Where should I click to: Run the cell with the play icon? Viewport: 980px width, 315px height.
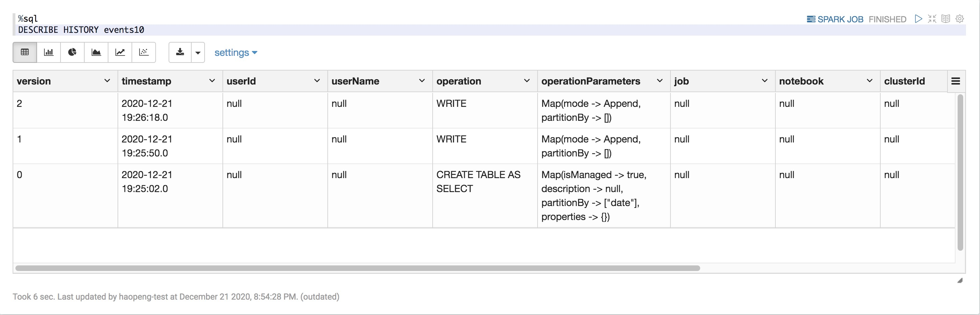pyautogui.click(x=918, y=19)
